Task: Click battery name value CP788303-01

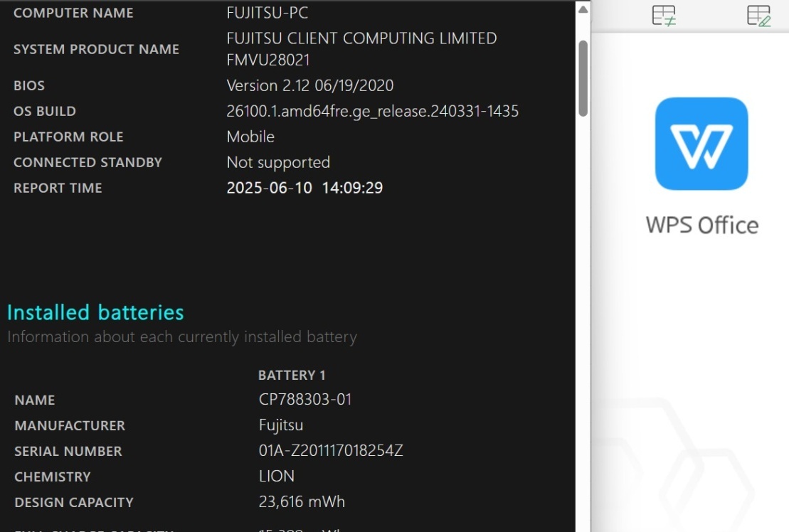Action: click(x=305, y=399)
